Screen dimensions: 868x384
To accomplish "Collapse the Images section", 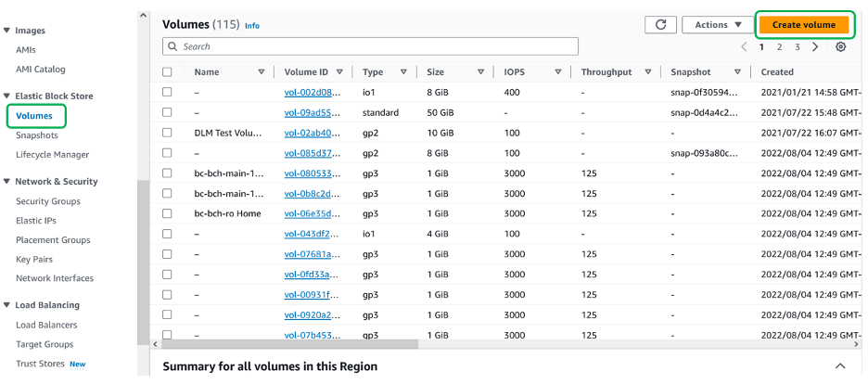I will pyautogui.click(x=6, y=31).
